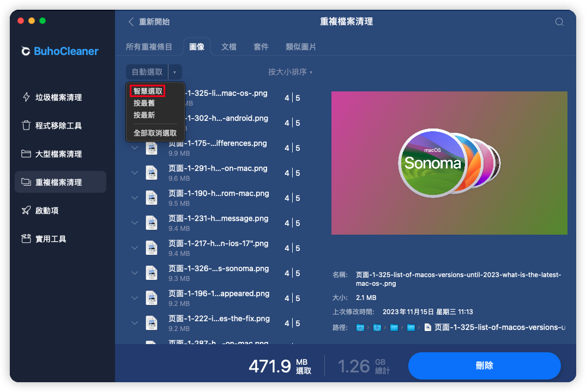Open 實用工具 toolbox icon in sidebar
Image resolution: width=586 pixels, height=392 pixels.
pos(26,238)
